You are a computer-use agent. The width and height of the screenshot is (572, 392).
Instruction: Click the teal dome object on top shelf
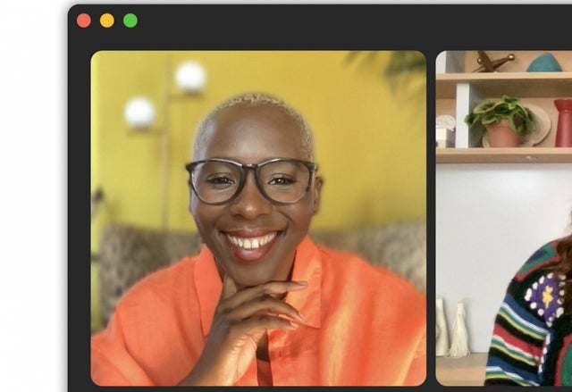[x=543, y=63]
